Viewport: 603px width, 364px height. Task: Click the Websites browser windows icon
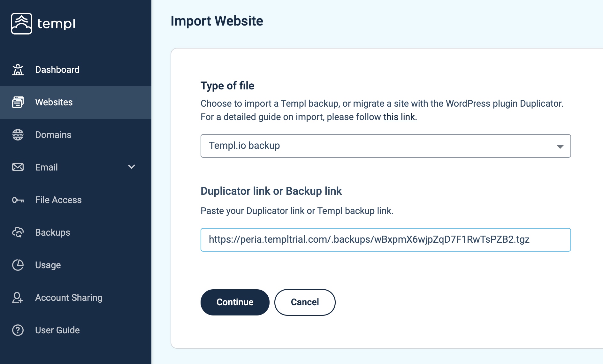18,102
